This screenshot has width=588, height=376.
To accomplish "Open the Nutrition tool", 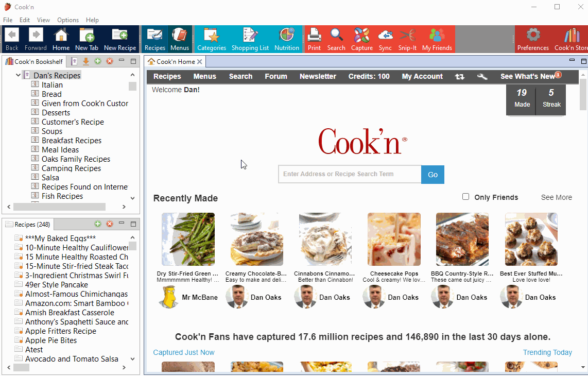I will [x=286, y=39].
